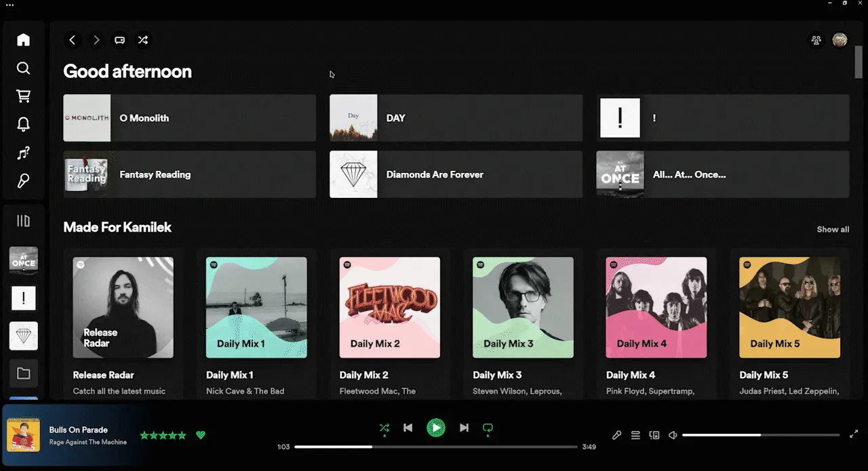Open notifications bell in the sidebar
This screenshot has height=471, width=868.
(24, 125)
